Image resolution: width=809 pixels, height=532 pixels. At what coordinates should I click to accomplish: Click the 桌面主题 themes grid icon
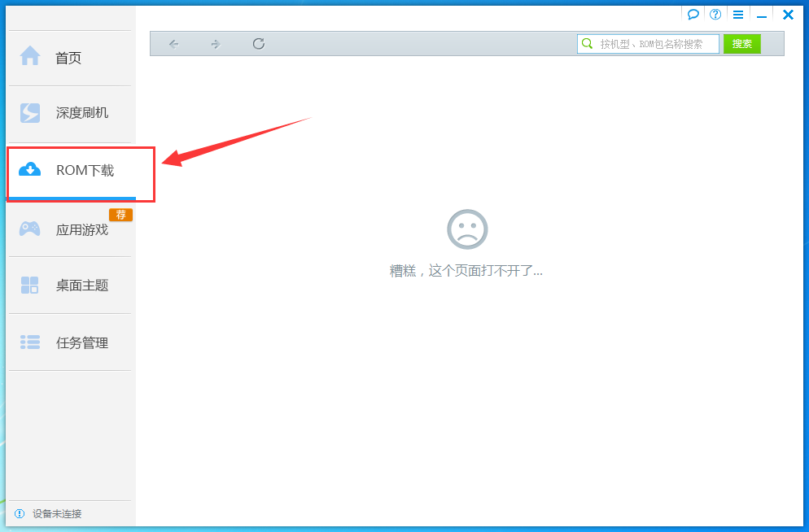coord(29,286)
